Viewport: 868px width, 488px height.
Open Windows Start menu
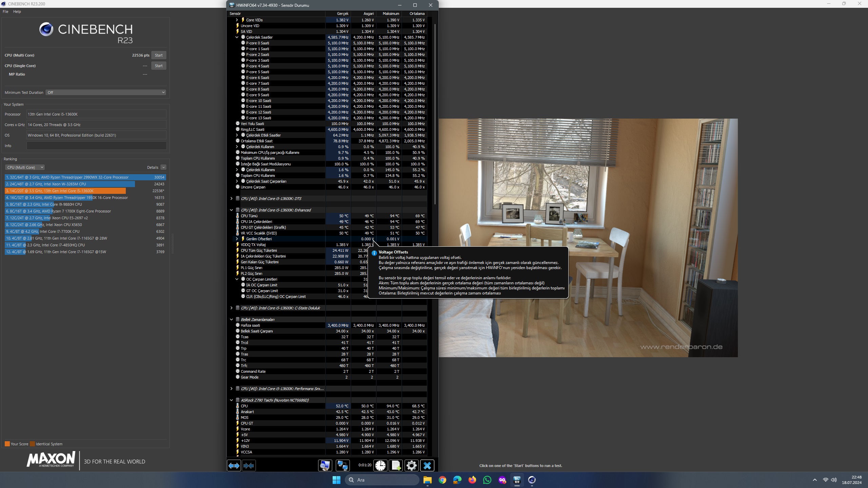(x=336, y=480)
